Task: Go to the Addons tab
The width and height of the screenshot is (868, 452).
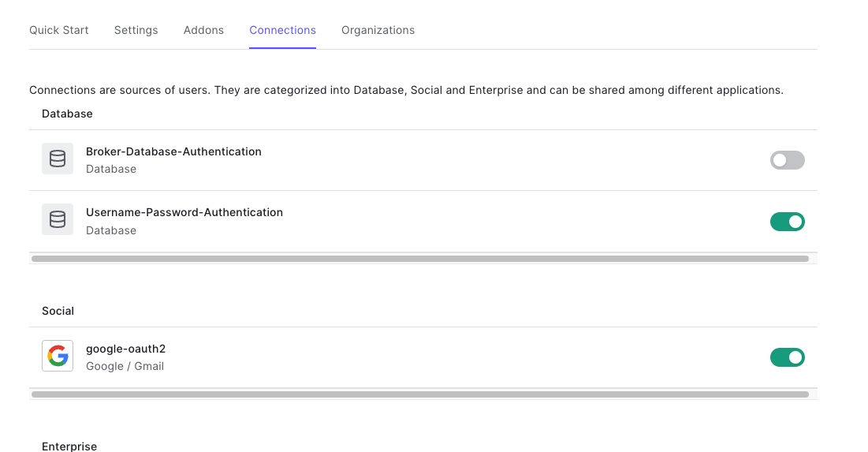Action: (x=203, y=30)
